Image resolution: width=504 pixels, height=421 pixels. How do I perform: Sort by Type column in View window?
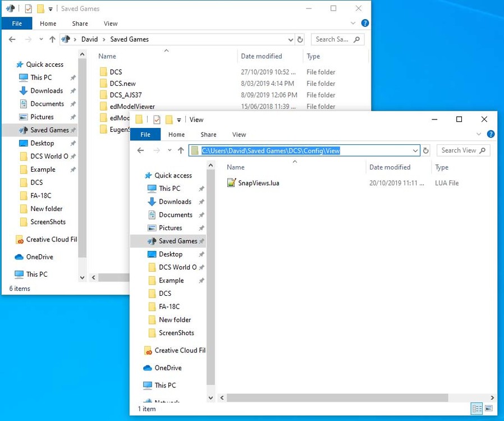point(442,167)
